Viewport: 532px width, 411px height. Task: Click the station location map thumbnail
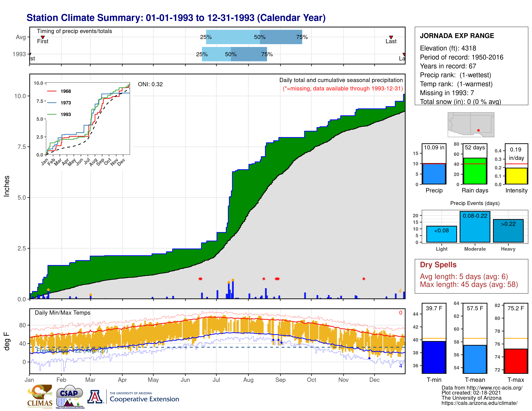coord(471,124)
